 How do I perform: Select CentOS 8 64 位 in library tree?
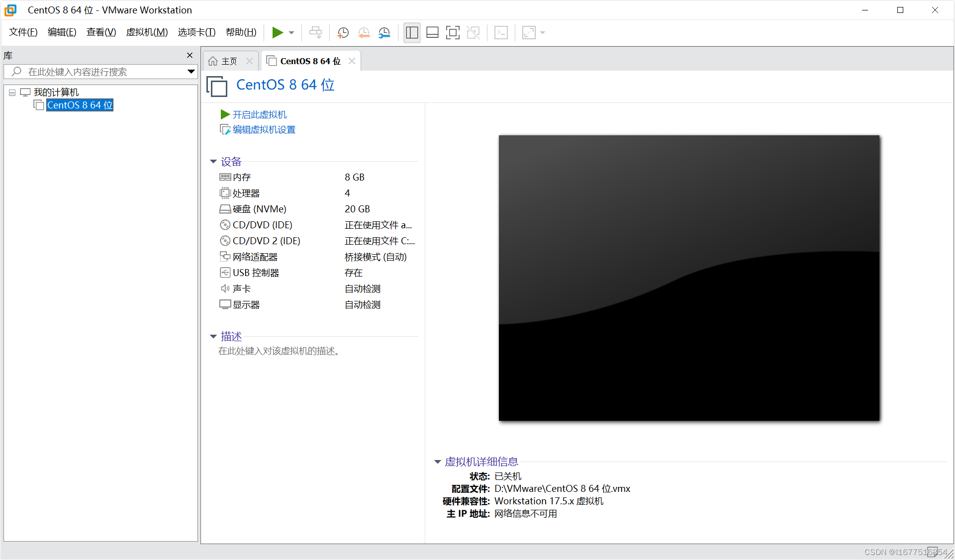click(80, 105)
